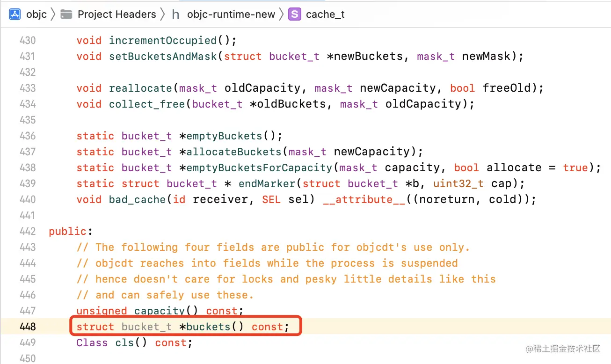Click 'collect_free' function name
The height and width of the screenshot is (364, 611).
point(147,104)
